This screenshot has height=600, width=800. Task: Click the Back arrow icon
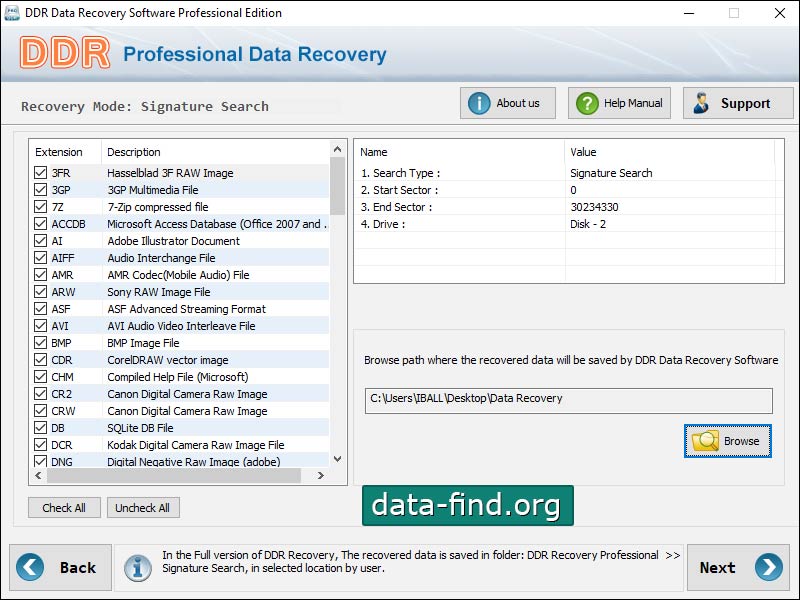(31, 567)
